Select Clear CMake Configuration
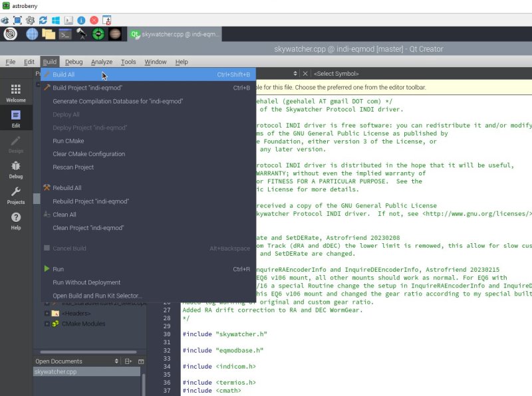Image resolution: width=532 pixels, height=396 pixels. tap(148, 154)
